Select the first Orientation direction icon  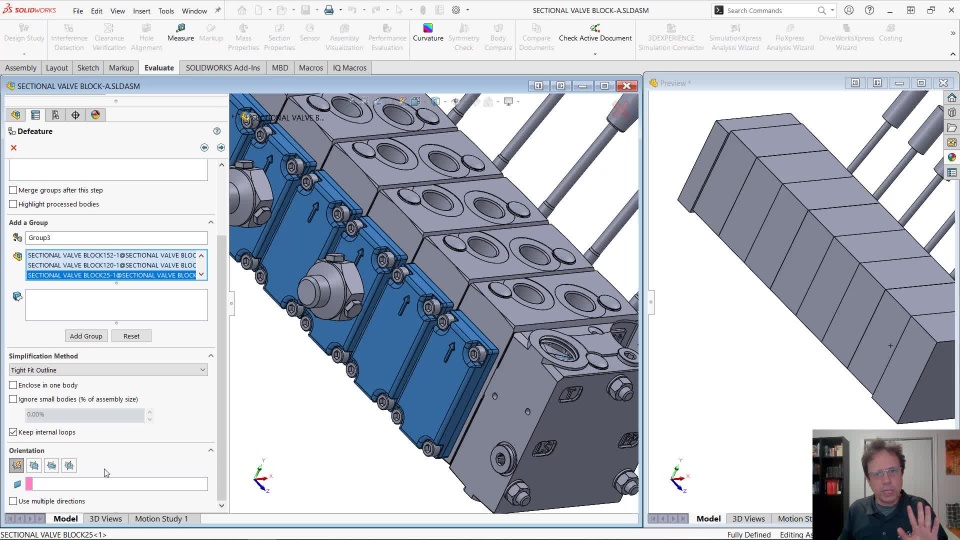(x=16, y=465)
